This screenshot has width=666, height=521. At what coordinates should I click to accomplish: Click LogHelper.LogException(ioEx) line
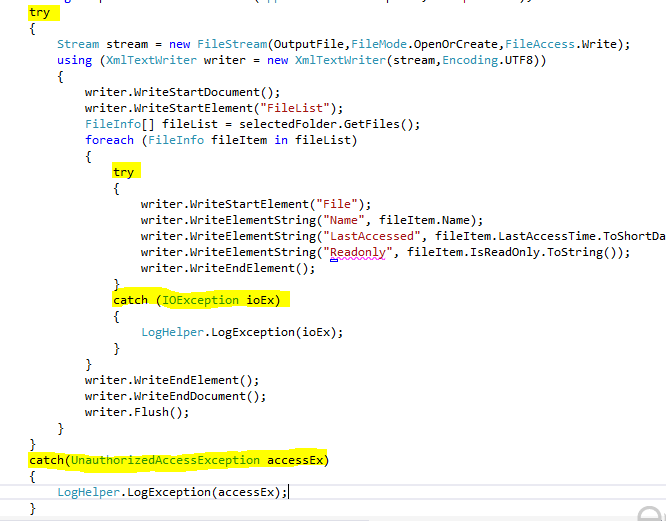(x=242, y=332)
